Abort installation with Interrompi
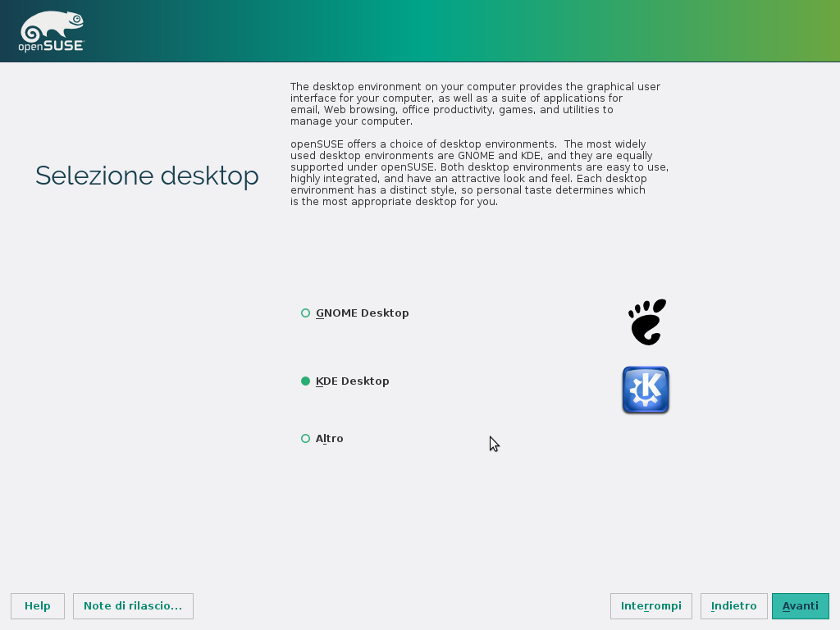Image resolution: width=840 pixels, height=630 pixels. click(651, 606)
